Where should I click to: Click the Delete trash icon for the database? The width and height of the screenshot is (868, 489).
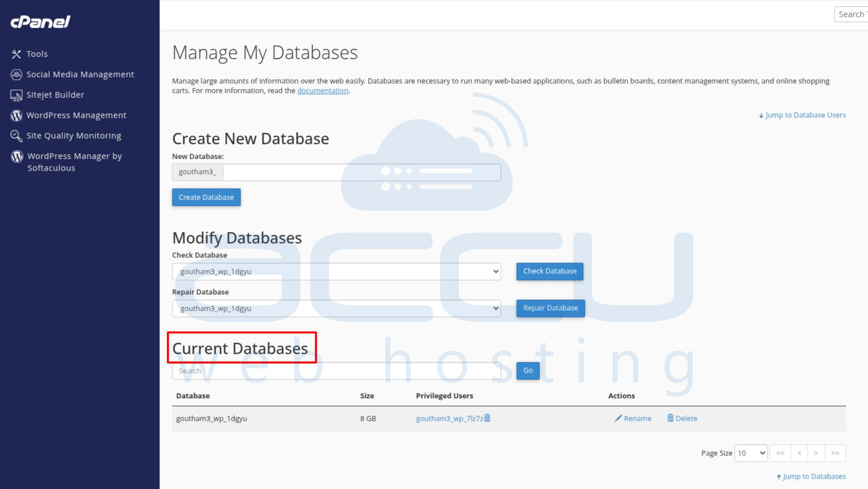coord(670,418)
